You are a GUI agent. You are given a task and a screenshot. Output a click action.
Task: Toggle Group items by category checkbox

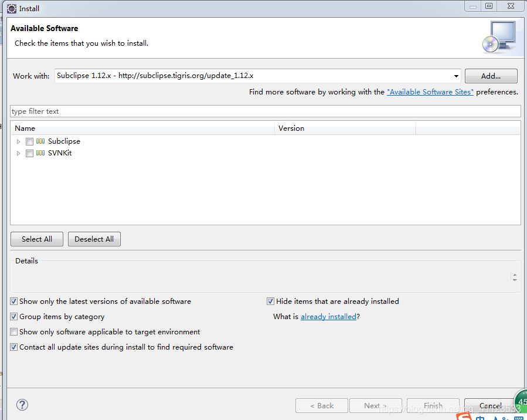(14, 316)
